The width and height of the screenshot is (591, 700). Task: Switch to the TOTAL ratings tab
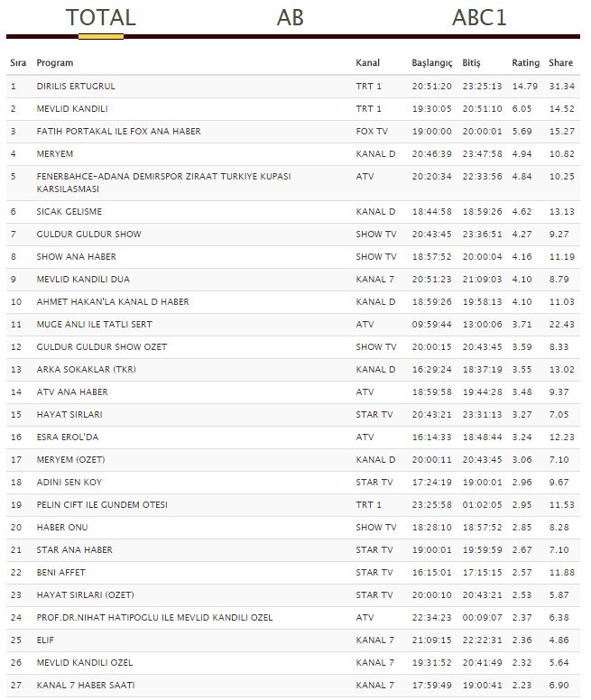tap(101, 18)
